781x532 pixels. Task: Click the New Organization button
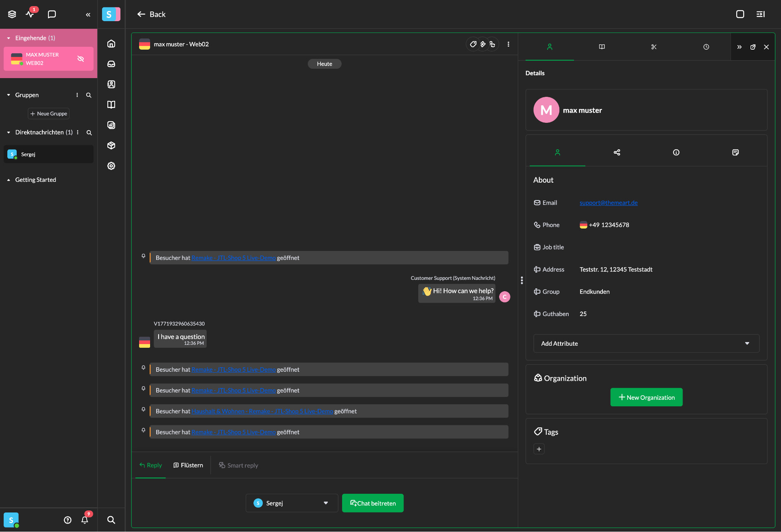[x=646, y=397]
